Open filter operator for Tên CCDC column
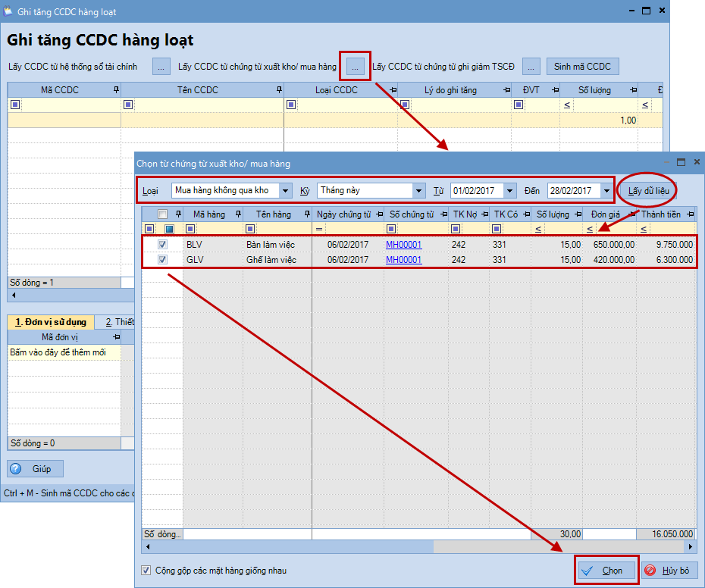Screen dimensions: 705x588 click(128, 105)
